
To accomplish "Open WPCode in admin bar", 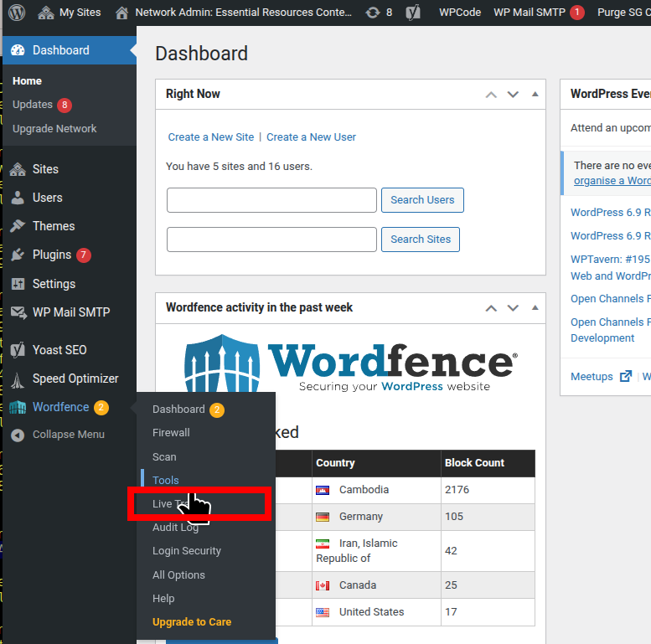I will pos(460,13).
